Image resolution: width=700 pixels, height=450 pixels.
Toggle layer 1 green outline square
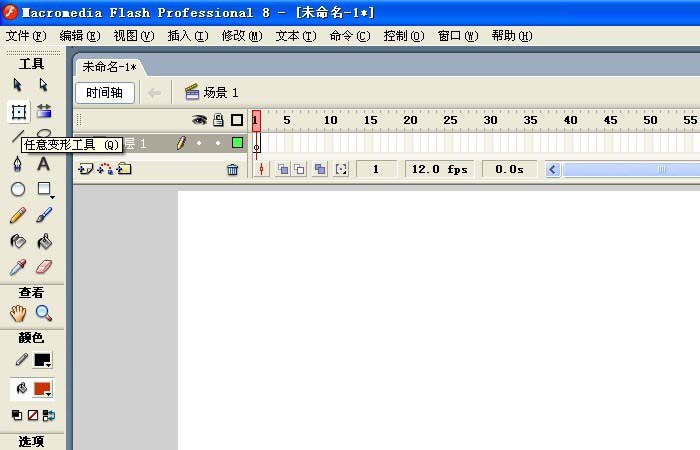coord(238,143)
